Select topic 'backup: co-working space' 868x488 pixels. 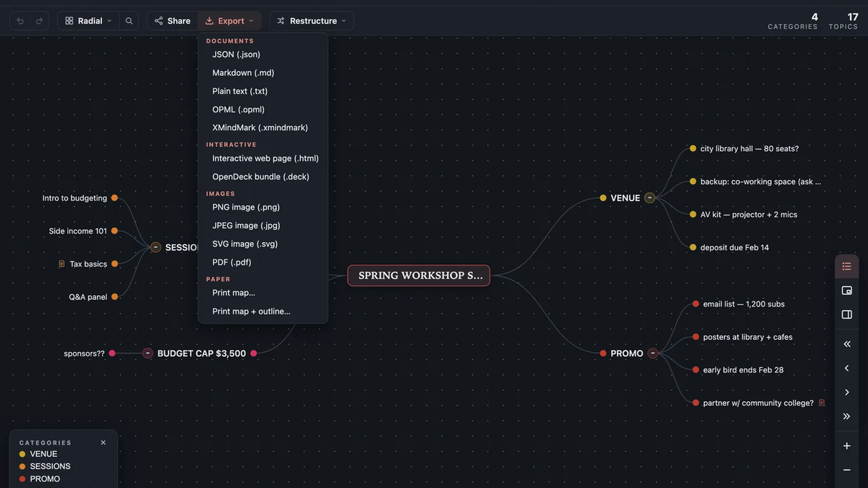(760, 181)
